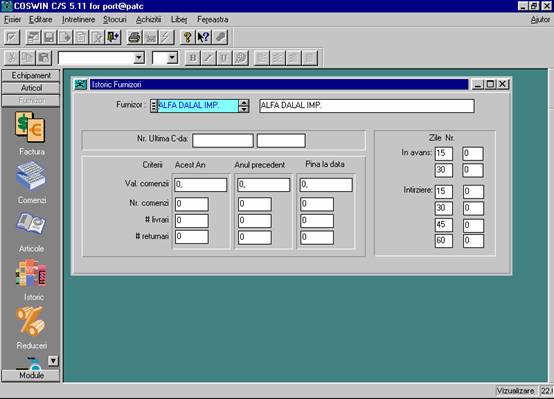Image resolution: width=554 pixels, height=399 pixels.
Task: Open the Comenzi module icon
Action: coord(30,176)
